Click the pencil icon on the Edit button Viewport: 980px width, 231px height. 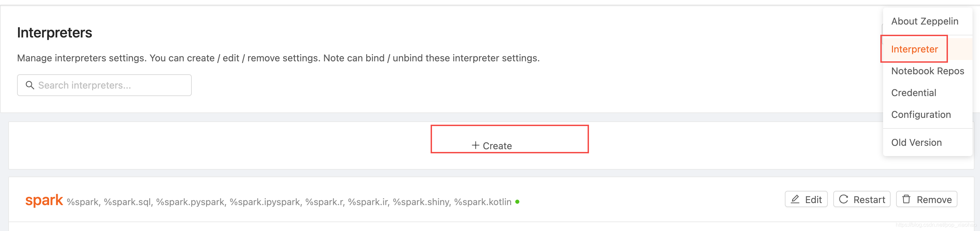[x=795, y=199]
